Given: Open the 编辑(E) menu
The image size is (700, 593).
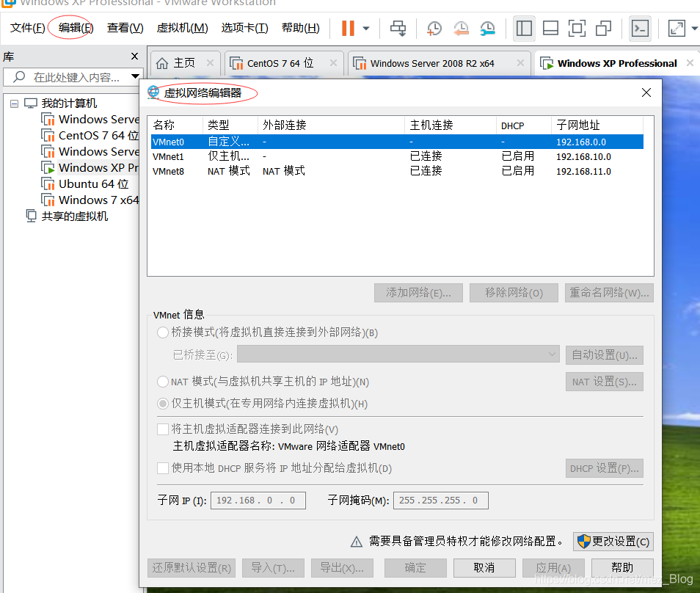Looking at the screenshot, I should [x=76, y=28].
